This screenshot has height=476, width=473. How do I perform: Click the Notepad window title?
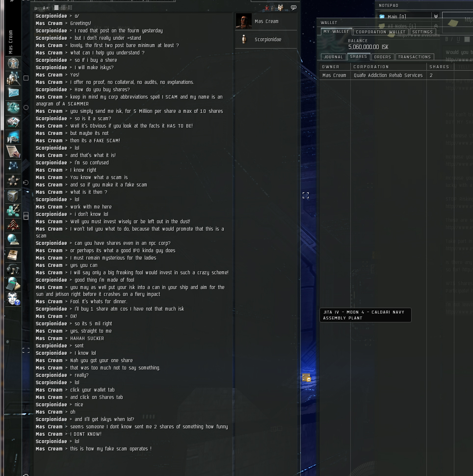[x=388, y=5]
